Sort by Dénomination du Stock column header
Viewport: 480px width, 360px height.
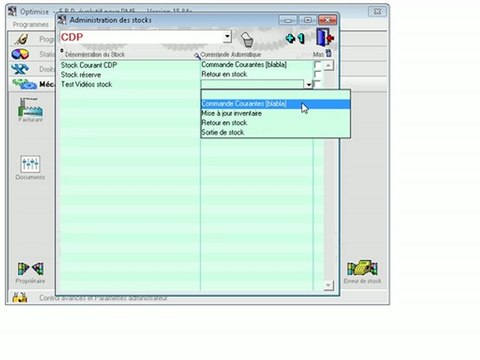[95, 54]
